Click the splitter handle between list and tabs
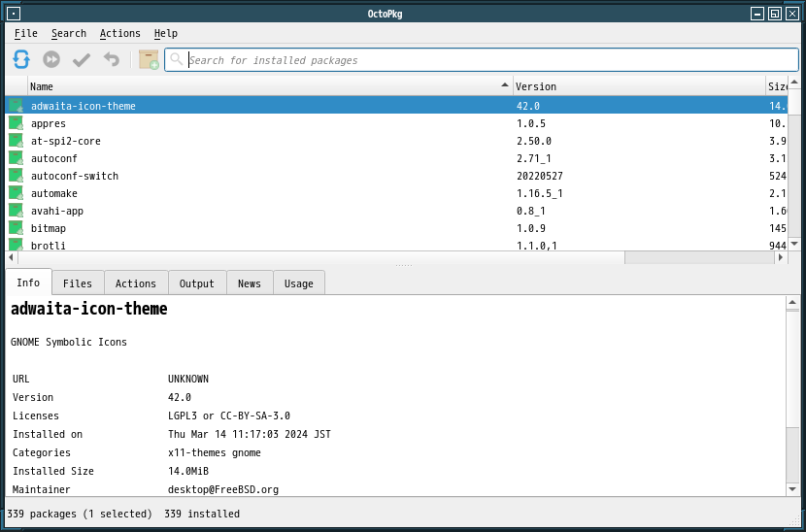This screenshot has width=806, height=532. [404, 266]
